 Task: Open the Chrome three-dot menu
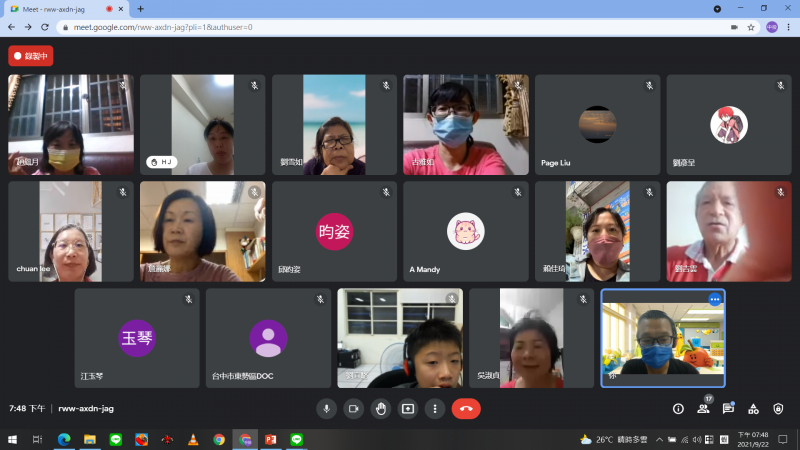tap(789, 27)
